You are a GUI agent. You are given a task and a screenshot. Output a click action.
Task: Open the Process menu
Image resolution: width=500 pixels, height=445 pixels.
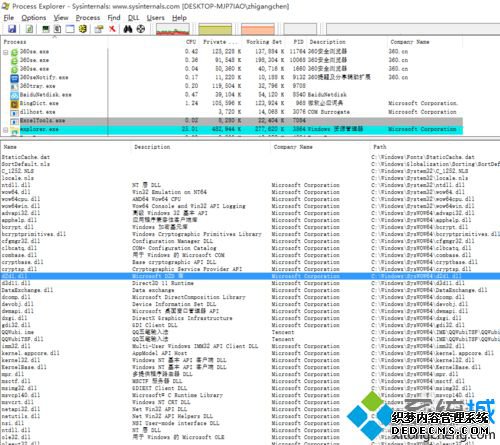click(88, 18)
